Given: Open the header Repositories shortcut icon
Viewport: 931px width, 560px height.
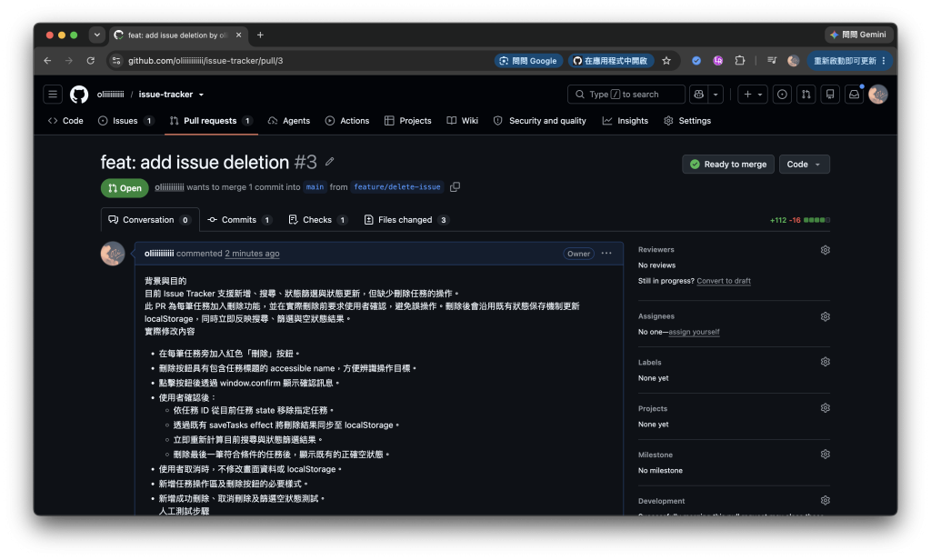Looking at the screenshot, I should coord(830,95).
